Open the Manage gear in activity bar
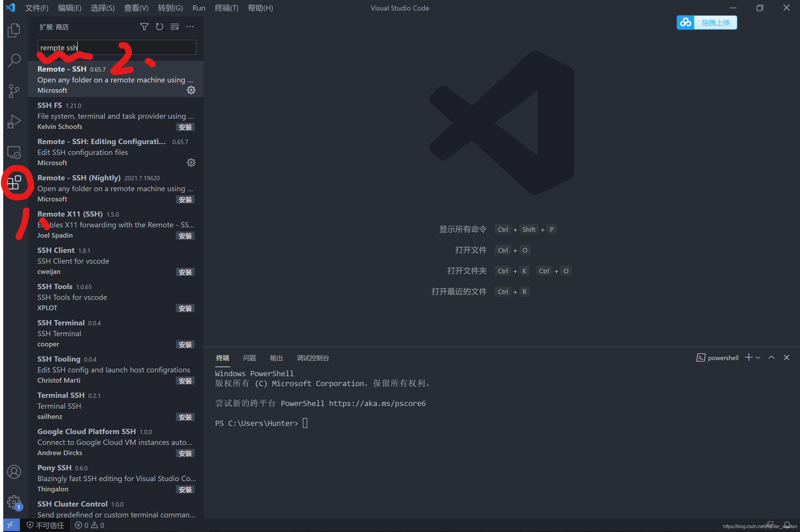800x532 pixels. 14,502
